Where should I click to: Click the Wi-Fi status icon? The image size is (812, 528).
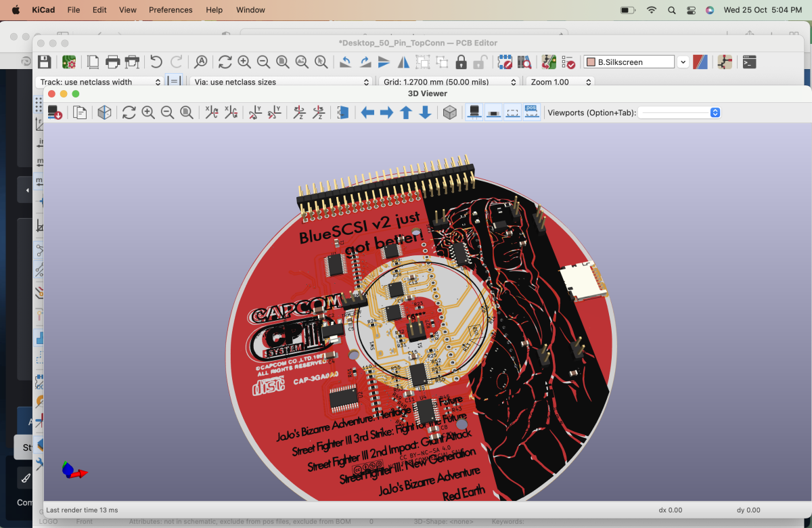click(652, 10)
